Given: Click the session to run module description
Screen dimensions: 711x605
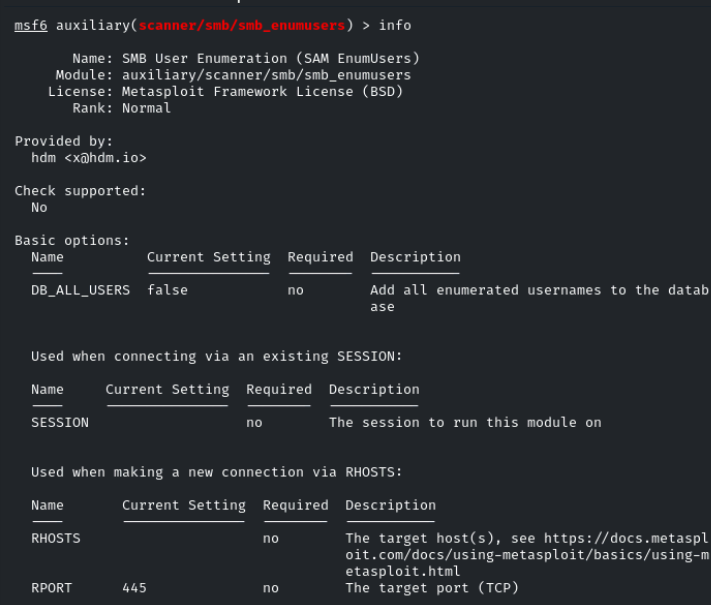Looking at the screenshot, I should [x=465, y=423].
